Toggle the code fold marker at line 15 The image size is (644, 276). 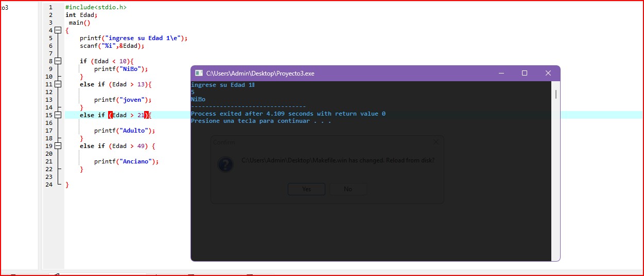[x=58, y=115]
